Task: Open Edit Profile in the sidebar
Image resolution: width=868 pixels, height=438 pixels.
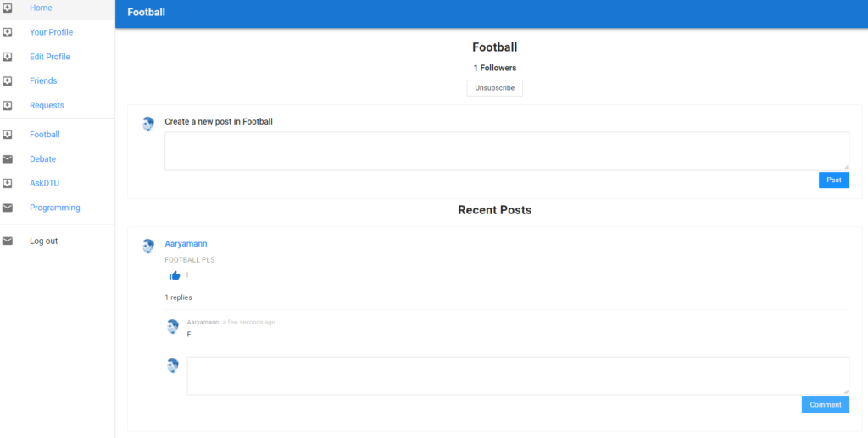Action: point(50,57)
